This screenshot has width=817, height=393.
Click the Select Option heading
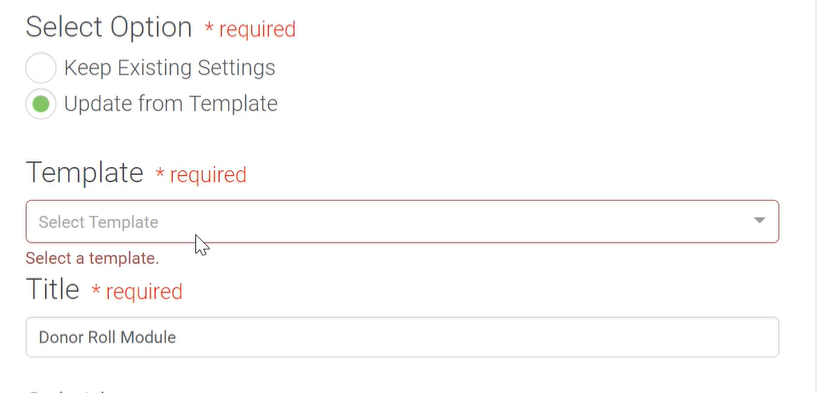click(x=109, y=27)
